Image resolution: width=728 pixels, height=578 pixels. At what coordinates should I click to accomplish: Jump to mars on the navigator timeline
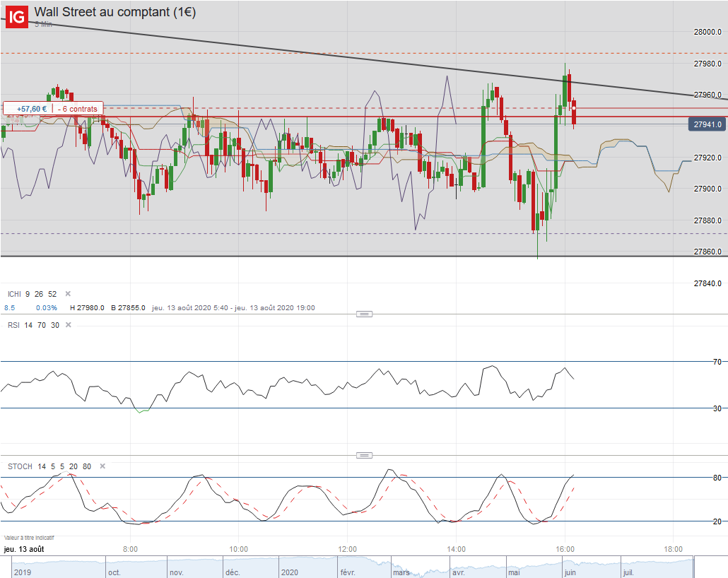click(x=401, y=572)
